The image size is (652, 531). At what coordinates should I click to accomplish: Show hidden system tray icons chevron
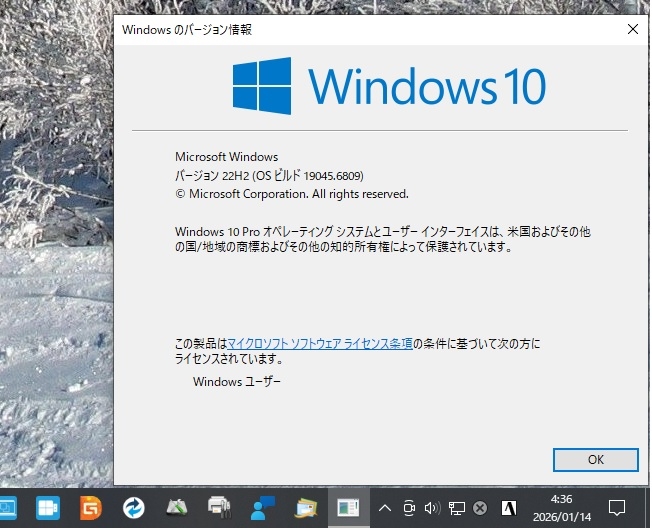point(385,508)
